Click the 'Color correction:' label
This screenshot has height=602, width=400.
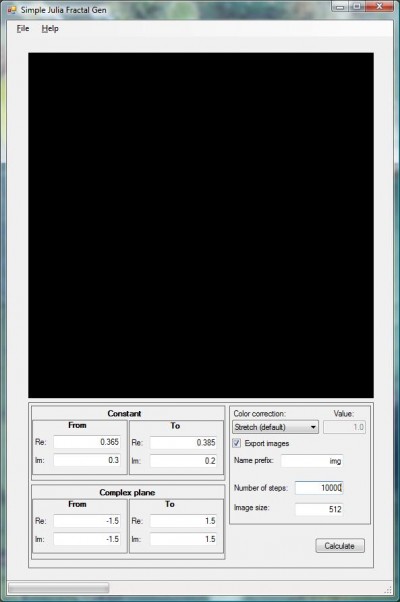(260, 413)
